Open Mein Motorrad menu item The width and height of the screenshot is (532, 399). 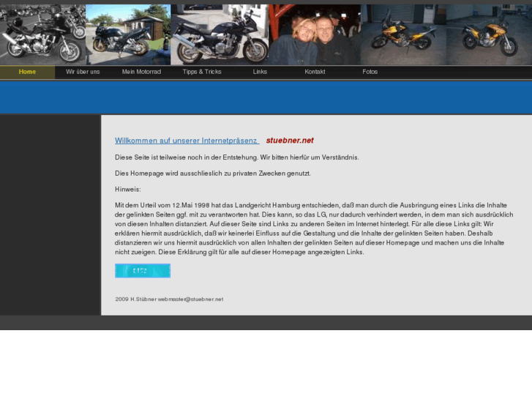pos(141,72)
